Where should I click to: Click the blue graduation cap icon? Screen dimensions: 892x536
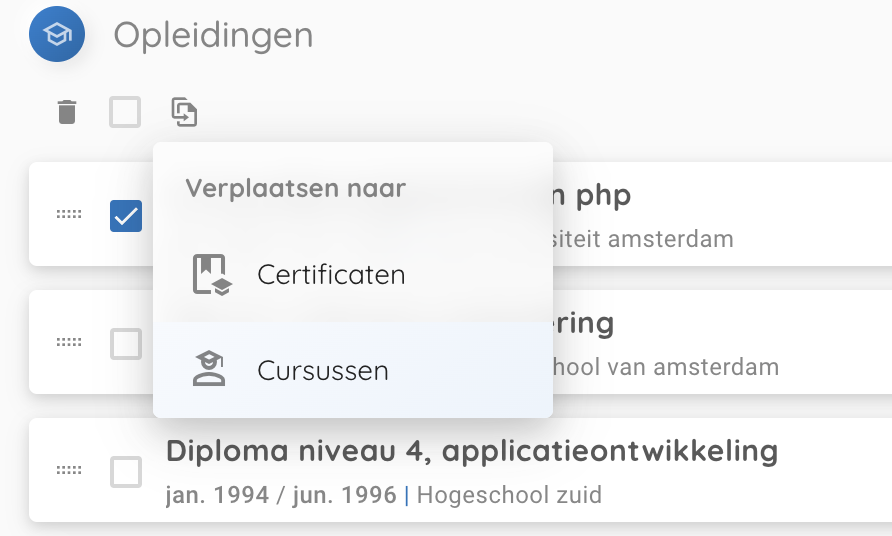[x=57, y=35]
